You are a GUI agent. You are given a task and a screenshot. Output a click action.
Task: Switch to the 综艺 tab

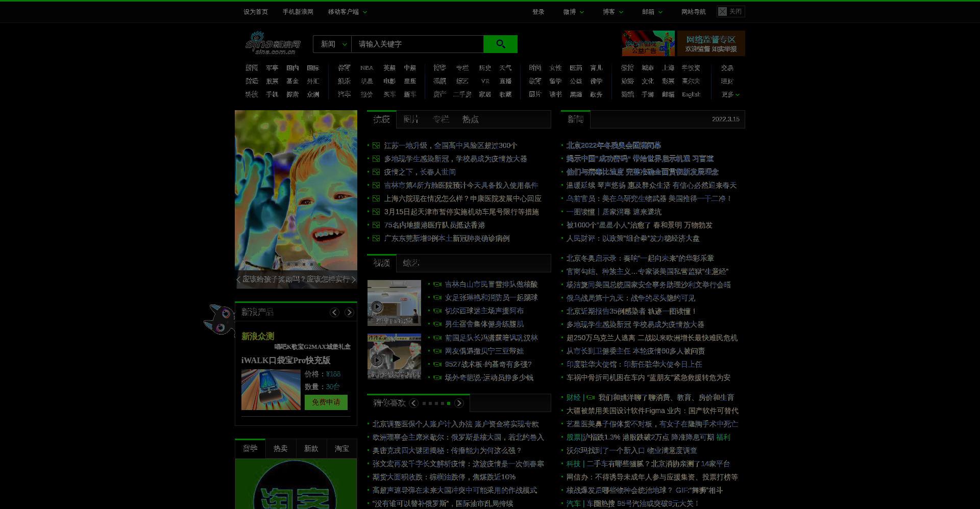click(411, 263)
